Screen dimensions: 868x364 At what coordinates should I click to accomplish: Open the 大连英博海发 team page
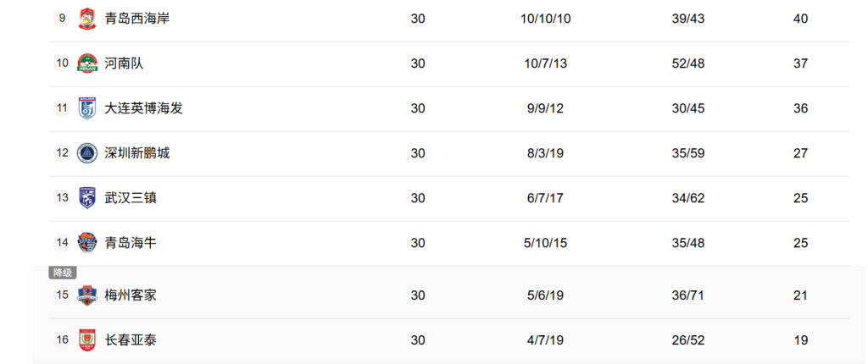tap(143, 108)
